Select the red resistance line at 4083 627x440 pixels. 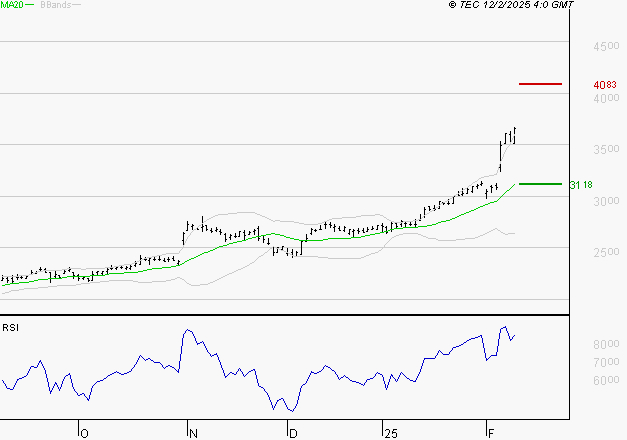pyautogui.click(x=540, y=84)
